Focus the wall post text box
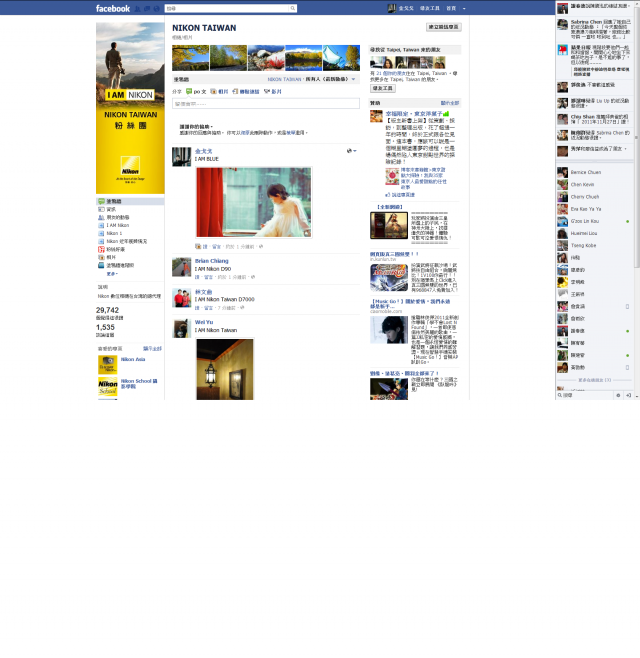 (x=266, y=104)
